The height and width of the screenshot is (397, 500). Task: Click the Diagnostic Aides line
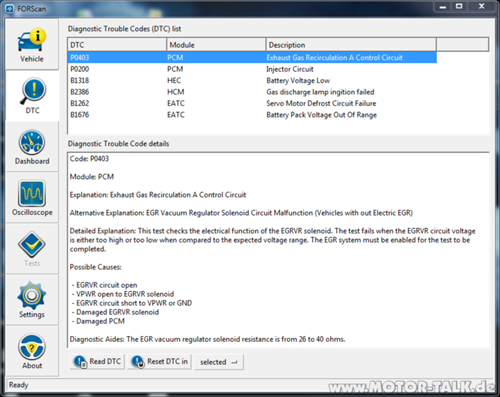click(207, 339)
